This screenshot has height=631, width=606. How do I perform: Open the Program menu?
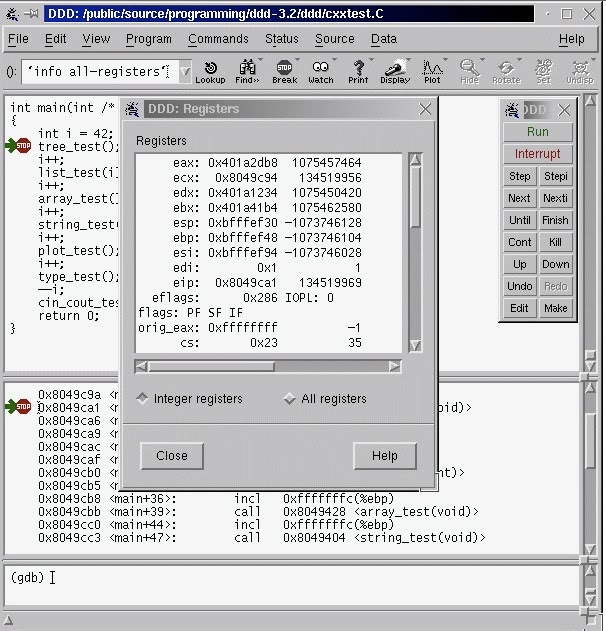(x=148, y=39)
